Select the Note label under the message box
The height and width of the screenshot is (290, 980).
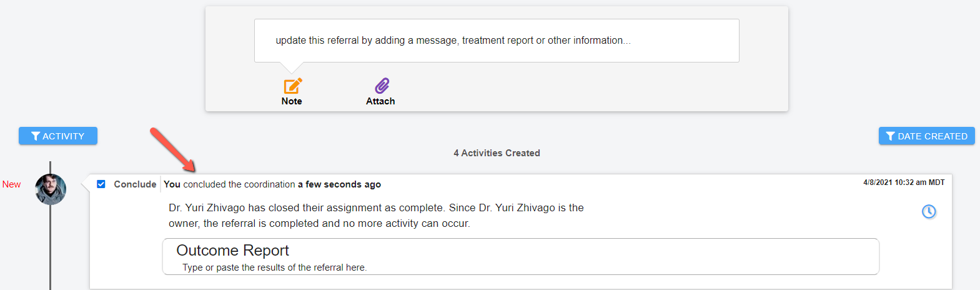[292, 101]
